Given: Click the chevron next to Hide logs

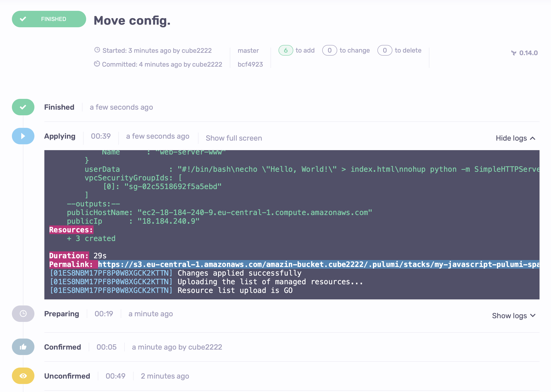Looking at the screenshot, I should 533,138.
